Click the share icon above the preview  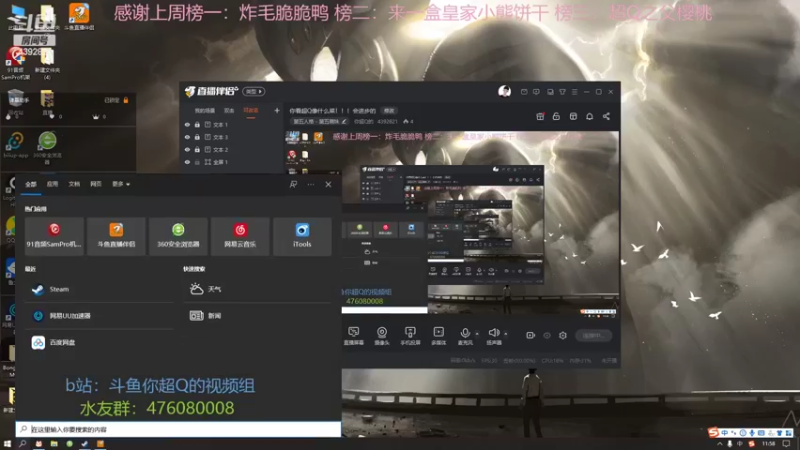coord(606,116)
